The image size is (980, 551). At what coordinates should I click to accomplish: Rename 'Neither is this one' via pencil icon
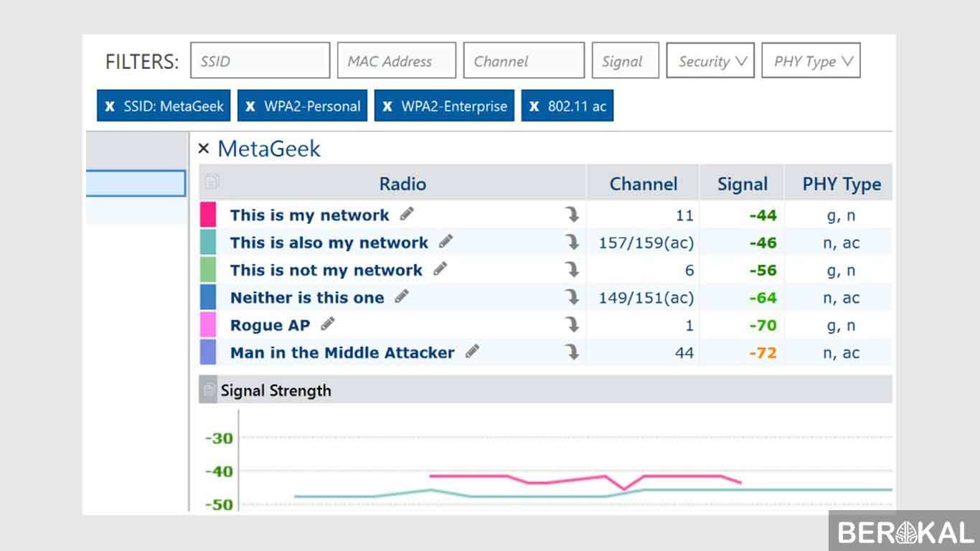click(402, 296)
